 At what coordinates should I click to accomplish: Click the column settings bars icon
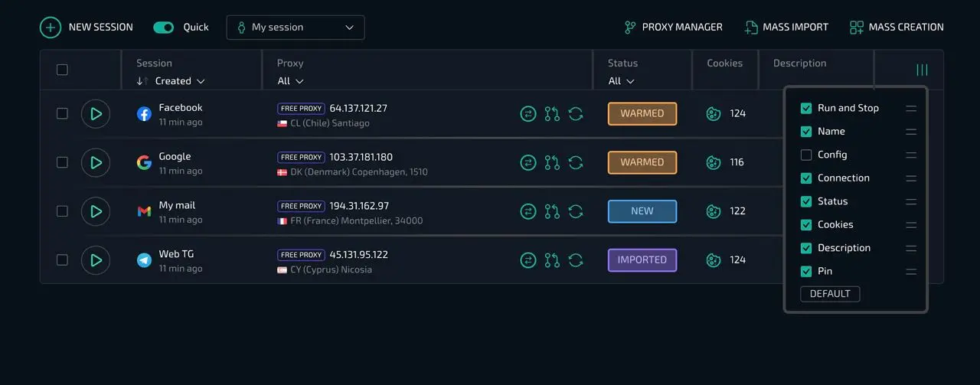click(x=922, y=70)
